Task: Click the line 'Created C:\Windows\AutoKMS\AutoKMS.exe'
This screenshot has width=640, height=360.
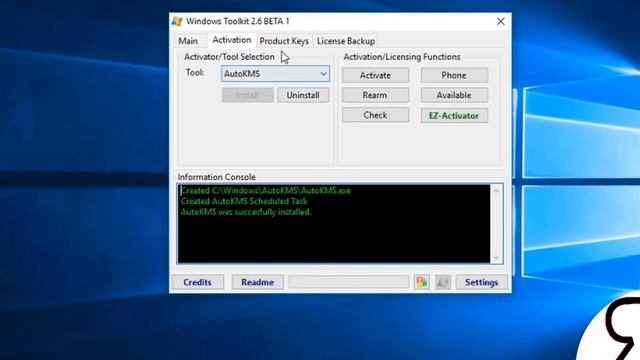Action: coord(266,191)
